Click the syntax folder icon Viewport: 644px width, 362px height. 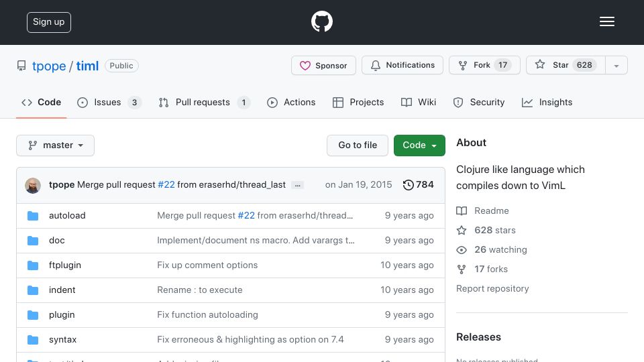33,340
